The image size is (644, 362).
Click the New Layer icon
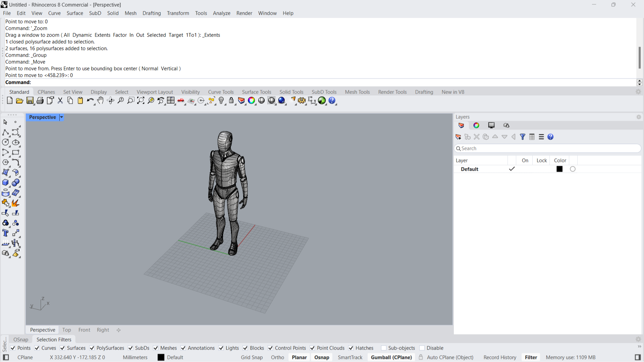point(458,137)
